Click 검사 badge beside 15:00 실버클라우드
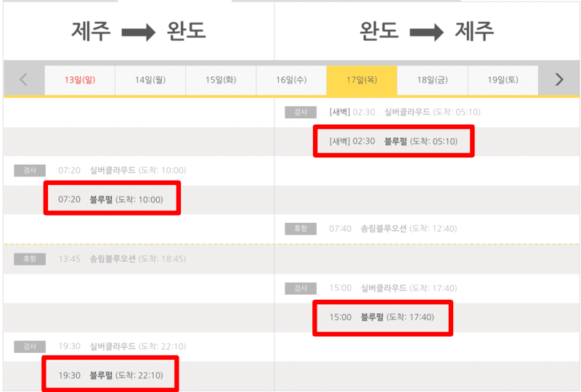This screenshot has width=581, height=392. pos(301,288)
